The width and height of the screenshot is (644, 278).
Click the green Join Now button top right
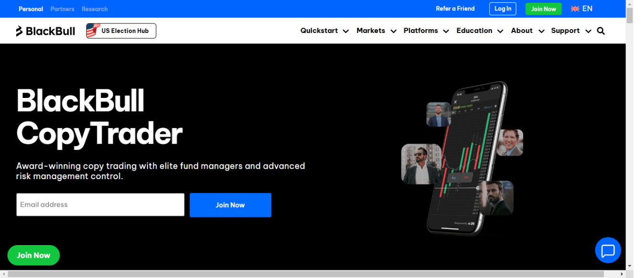pyautogui.click(x=543, y=9)
